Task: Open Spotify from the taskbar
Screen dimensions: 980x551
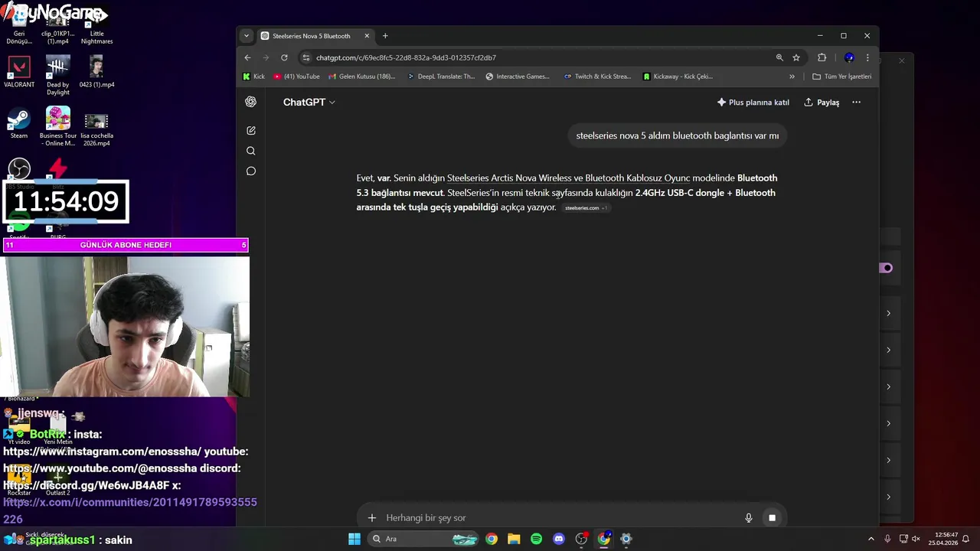Action: tap(536, 539)
